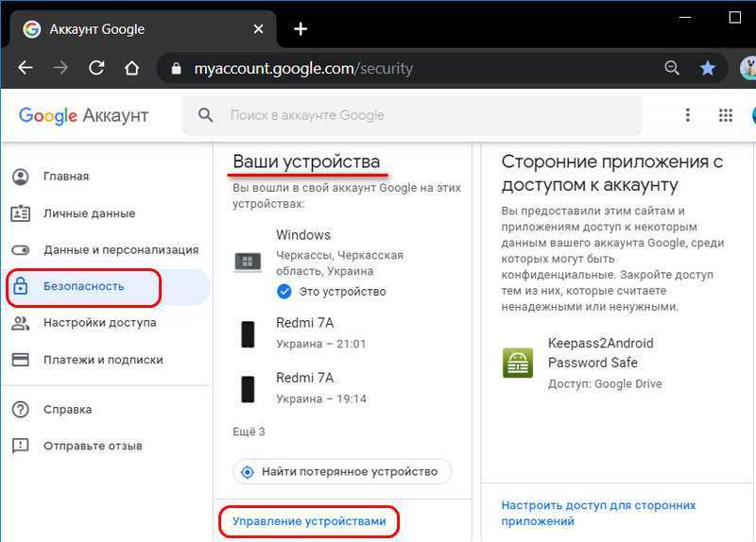This screenshot has width=756, height=542.
Task: Open the Redmi 7A device at 21:01
Action: tap(342, 333)
